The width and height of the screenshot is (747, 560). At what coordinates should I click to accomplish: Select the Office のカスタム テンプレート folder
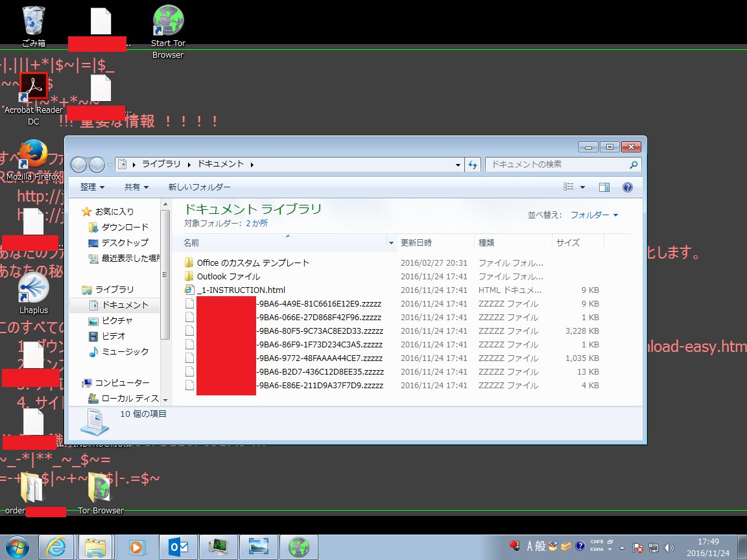pyautogui.click(x=253, y=263)
